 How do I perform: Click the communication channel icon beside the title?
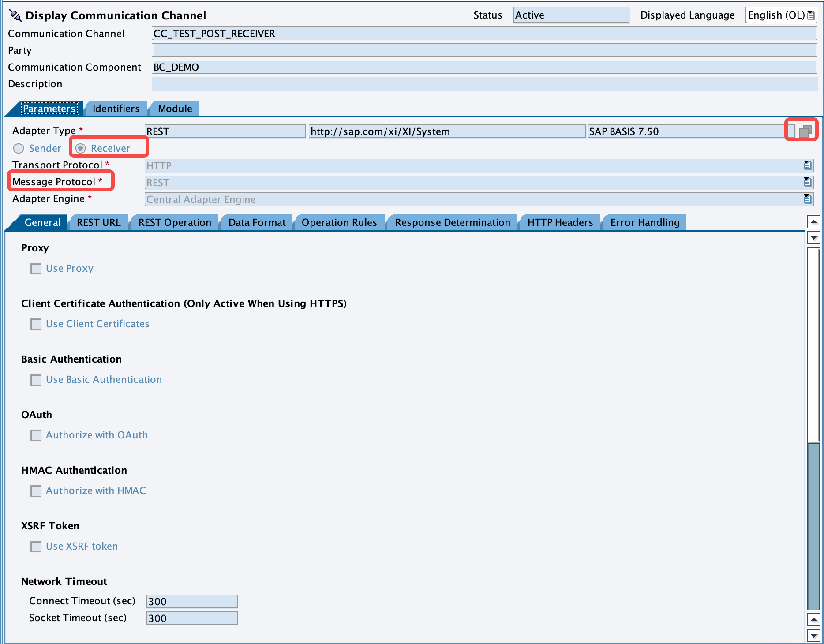tap(15, 15)
